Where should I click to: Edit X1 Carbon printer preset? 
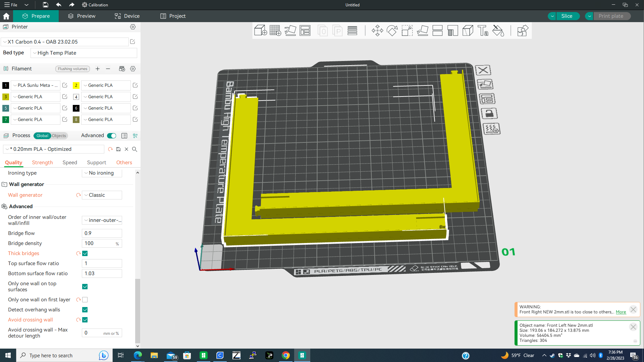click(132, 42)
